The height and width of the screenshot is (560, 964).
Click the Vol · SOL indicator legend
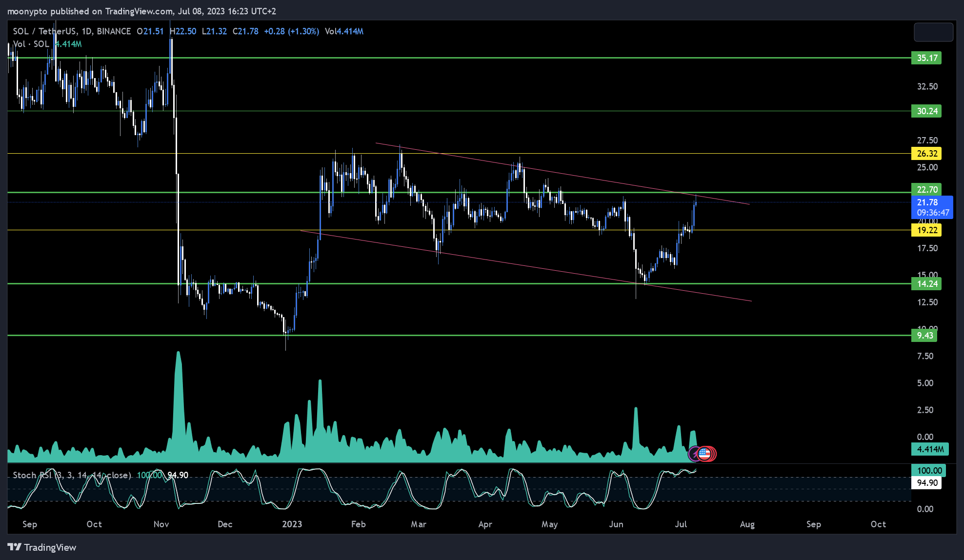click(x=31, y=44)
